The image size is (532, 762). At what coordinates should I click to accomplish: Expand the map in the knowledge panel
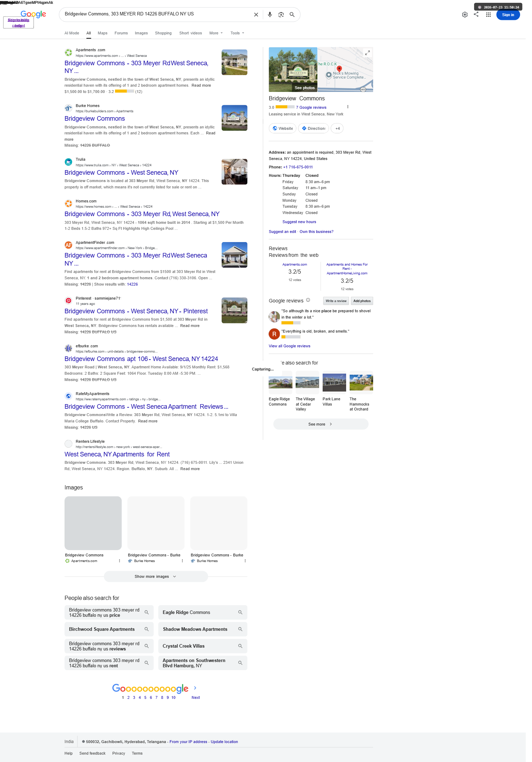(x=367, y=53)
